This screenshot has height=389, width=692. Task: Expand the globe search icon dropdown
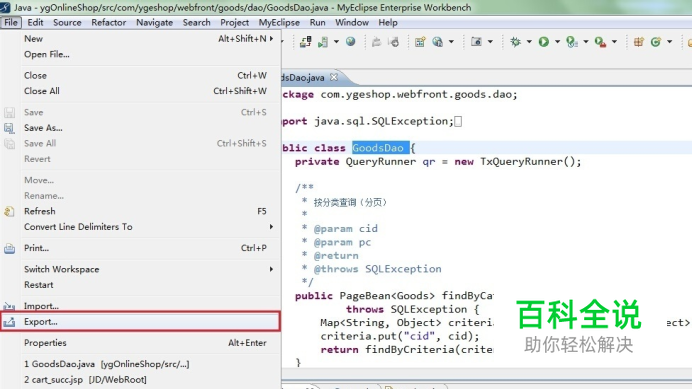(x=451, y=42)
